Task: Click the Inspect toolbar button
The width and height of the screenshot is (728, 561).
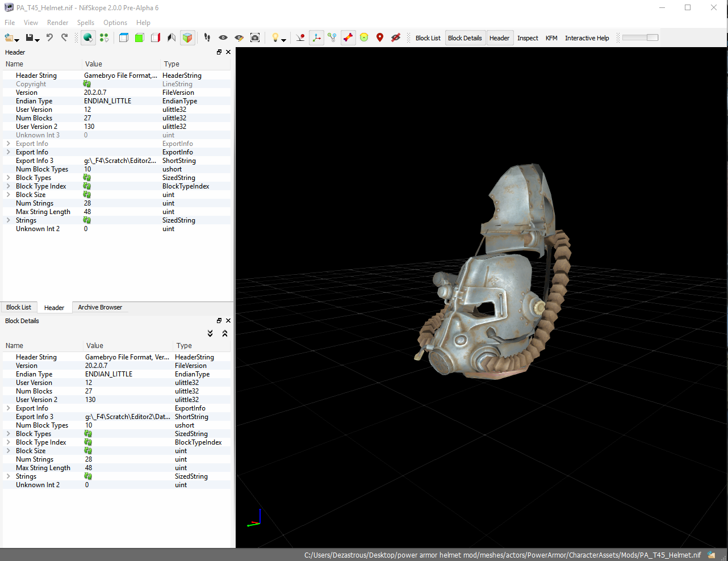Action: [x=528, y=38]
